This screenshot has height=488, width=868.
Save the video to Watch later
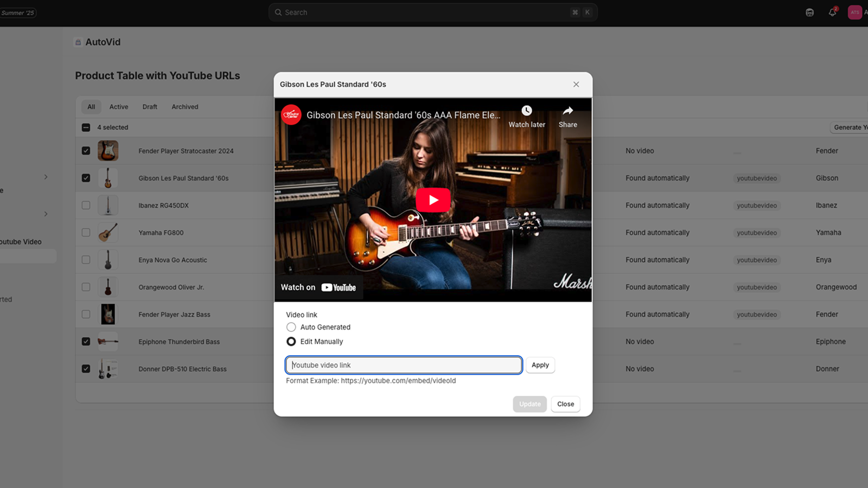tap(526, 115)
